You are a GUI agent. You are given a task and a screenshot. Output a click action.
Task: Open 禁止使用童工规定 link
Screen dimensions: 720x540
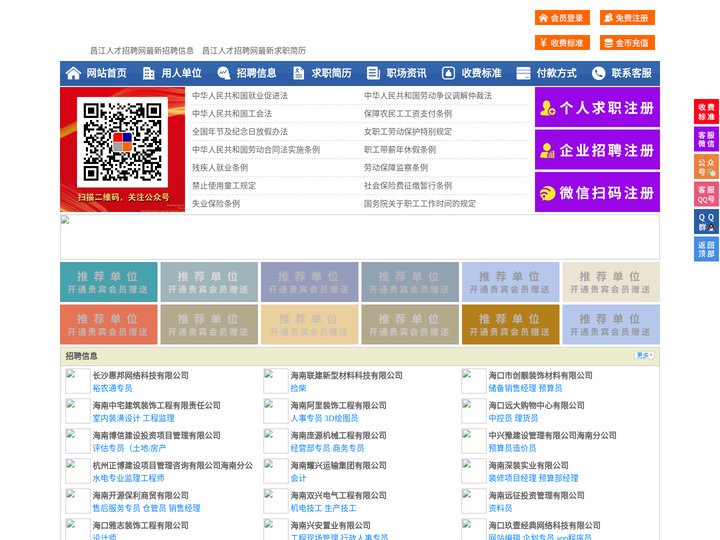coord(224,186)
